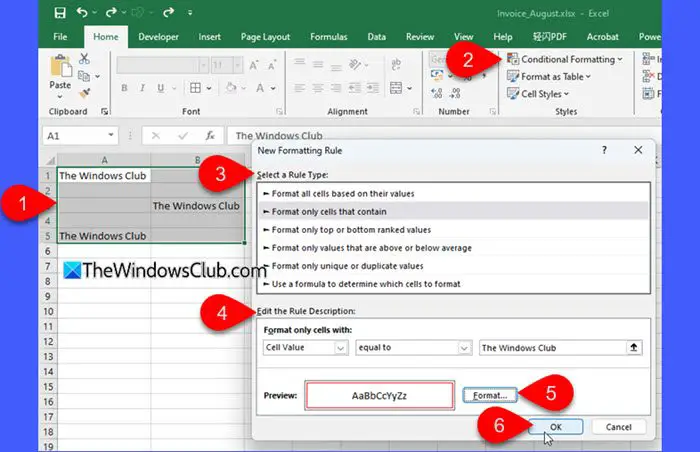Switch to the Review tab
Viewport: 700px width, 452px height.
pyautogui.click(x=420, y=37)
